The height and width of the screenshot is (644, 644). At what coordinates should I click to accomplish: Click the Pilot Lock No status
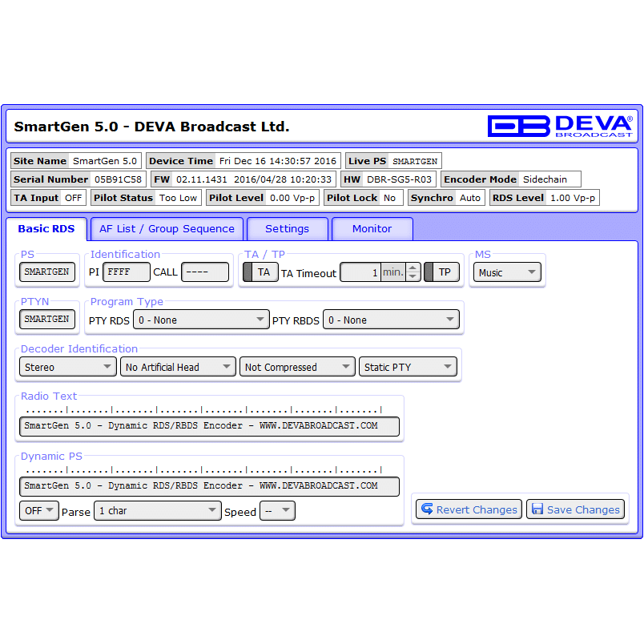(390, 198)
